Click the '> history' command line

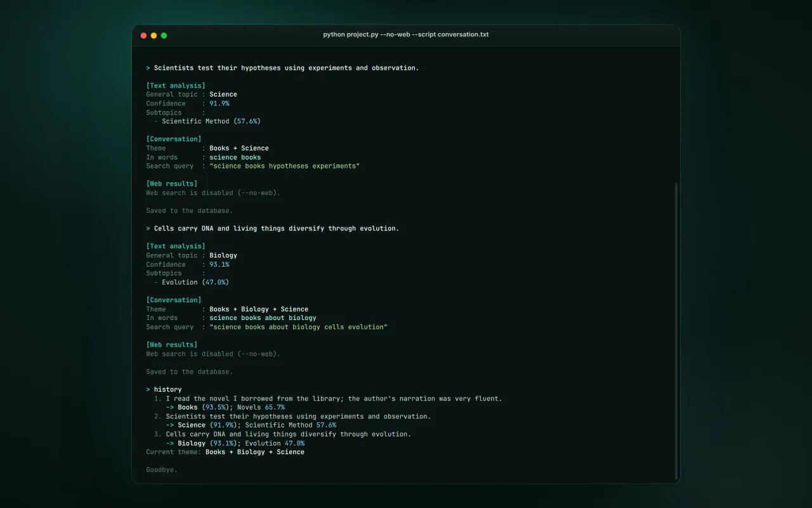tap(164, 390)
